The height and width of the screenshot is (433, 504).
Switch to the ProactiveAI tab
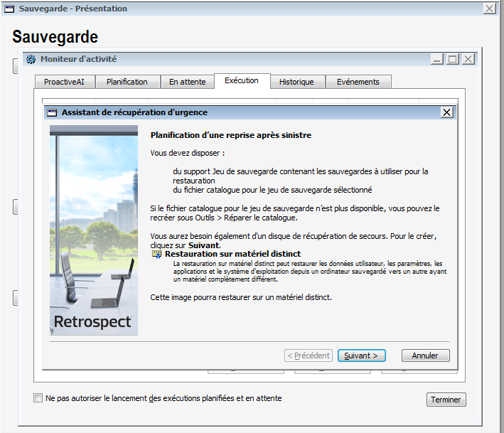(x=65, y=82)
